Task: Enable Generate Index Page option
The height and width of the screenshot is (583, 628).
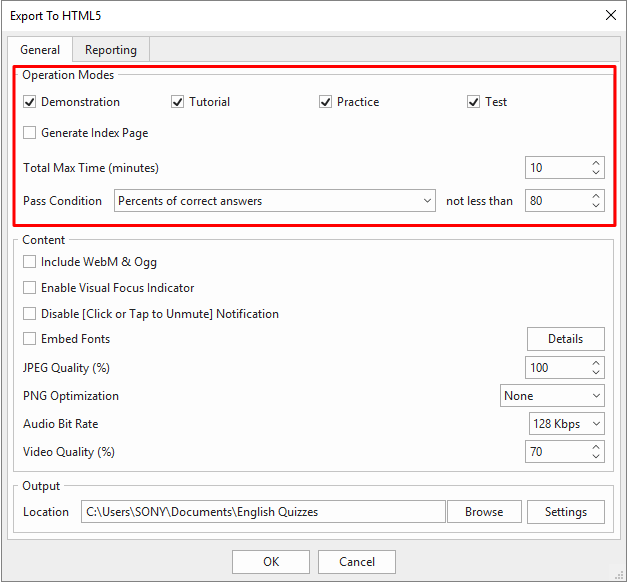Action: point(30,133)
